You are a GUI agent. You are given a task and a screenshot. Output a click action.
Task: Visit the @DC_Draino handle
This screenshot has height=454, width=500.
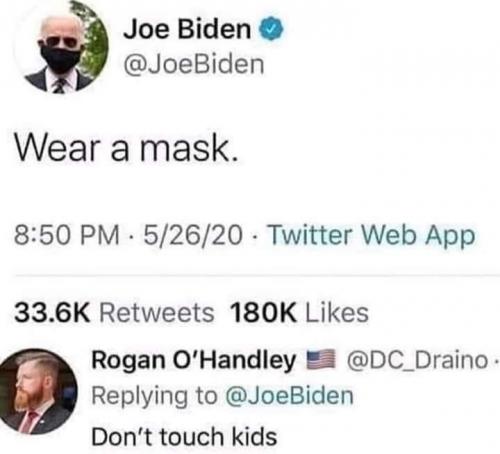click(417, 361)
